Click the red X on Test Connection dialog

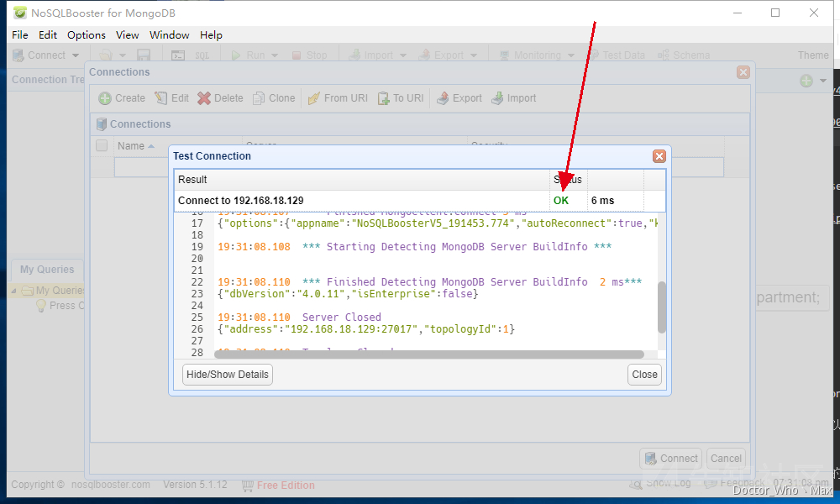click(659, 156)
